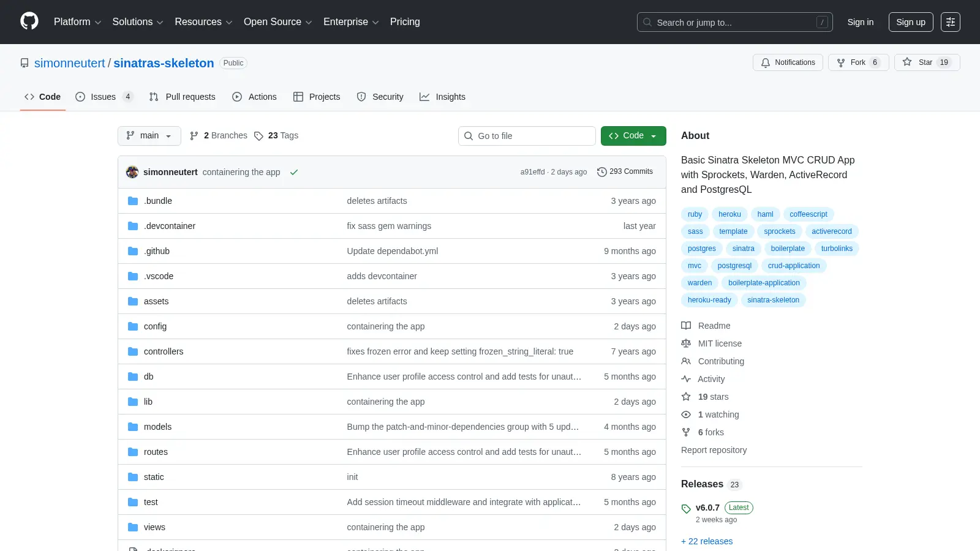
Task: Open the .vscode folder icon
Action: click(x=133, y=276)
